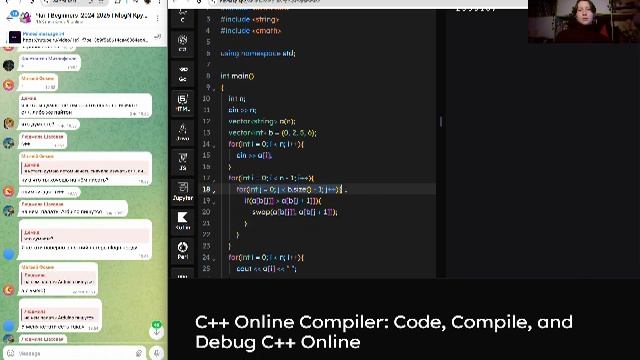This screenshot has width=640, height=360.
Task: Click line number 18 in the gutter
Action: tap(206, 189)
